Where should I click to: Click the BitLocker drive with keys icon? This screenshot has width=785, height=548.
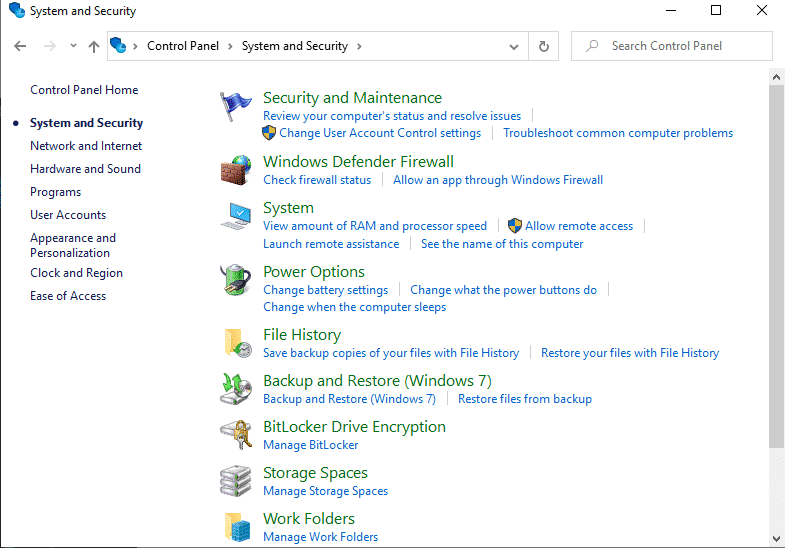coord(236,434)
